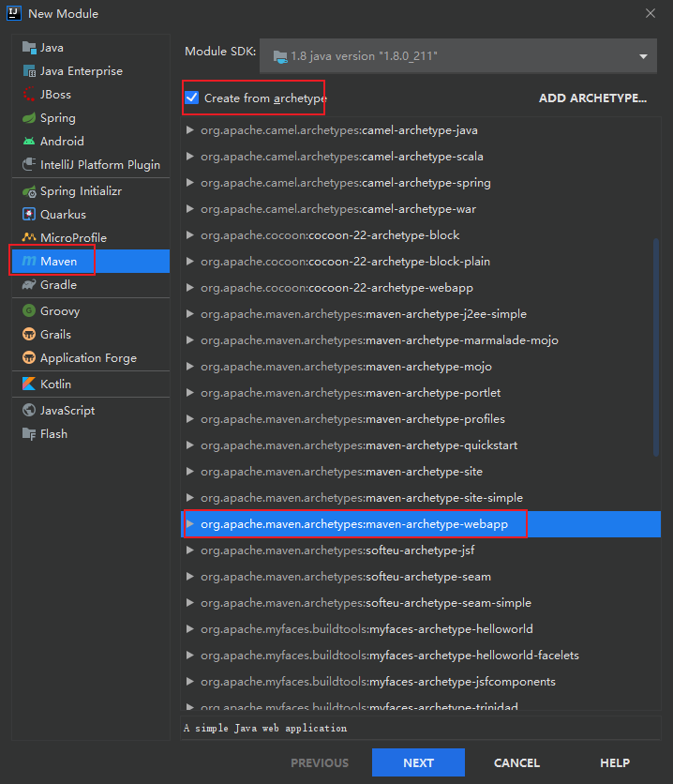Select softeu-archetype-seam-simple row
Image resolution: width=673 pixels, height=784 pixels.
[x=421, y=602]
